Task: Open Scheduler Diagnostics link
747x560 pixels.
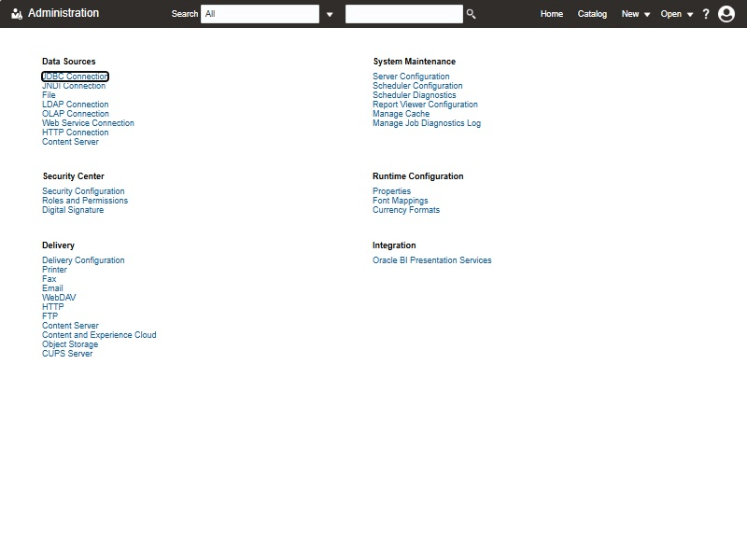Action: tap(414, 95)
